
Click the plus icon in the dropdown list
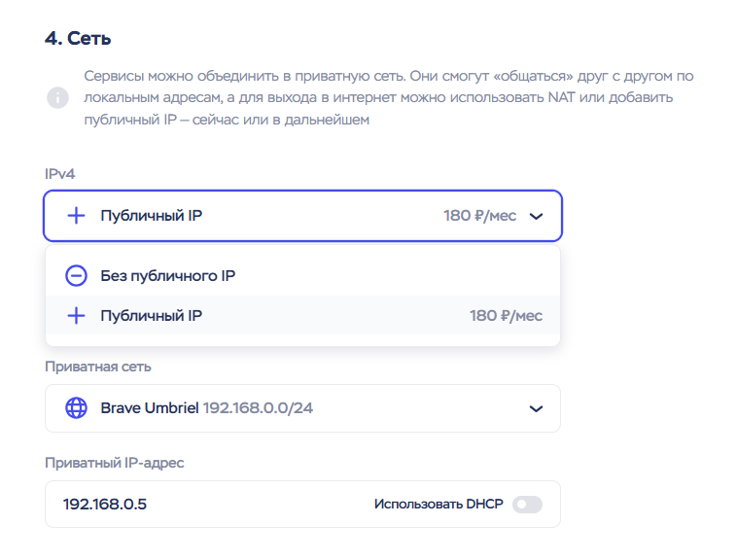76,316
